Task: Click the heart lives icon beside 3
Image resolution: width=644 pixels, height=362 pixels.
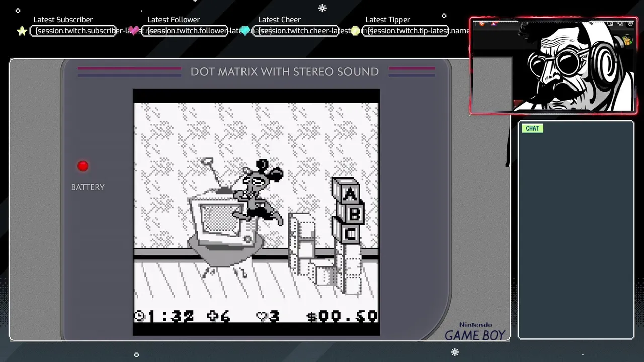Action: [x=262, y=316]
